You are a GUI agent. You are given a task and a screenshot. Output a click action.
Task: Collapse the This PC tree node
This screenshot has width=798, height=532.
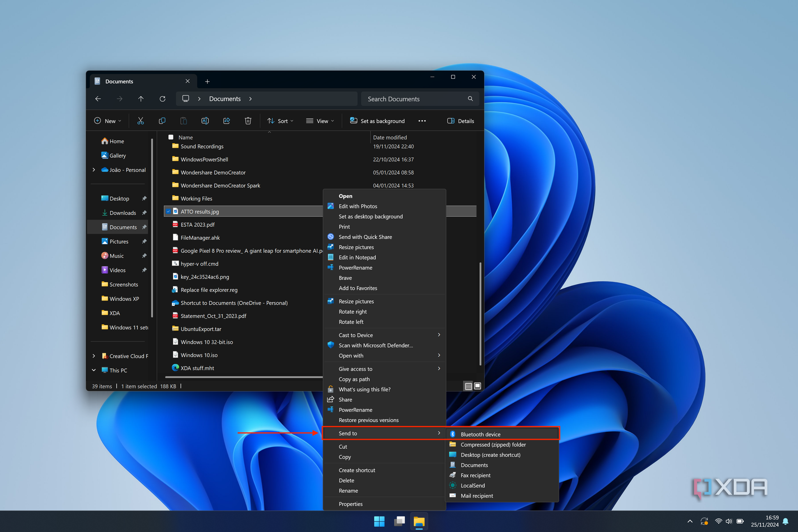94,370
